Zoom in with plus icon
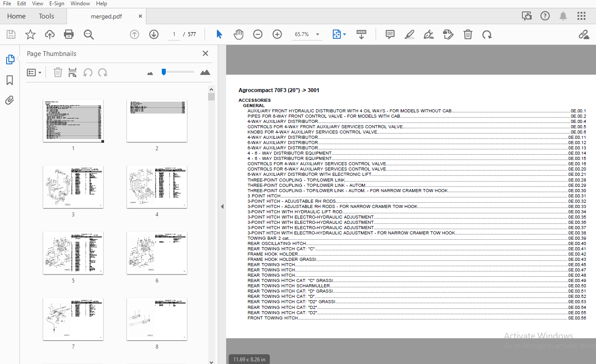The height and width of the screenshot is (364, 596). [277, 34]
